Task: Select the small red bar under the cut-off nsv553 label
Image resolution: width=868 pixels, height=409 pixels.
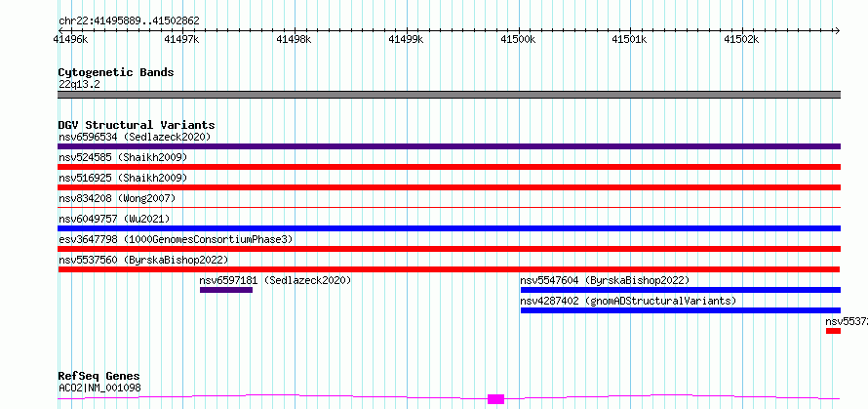Action: (833, 331)
